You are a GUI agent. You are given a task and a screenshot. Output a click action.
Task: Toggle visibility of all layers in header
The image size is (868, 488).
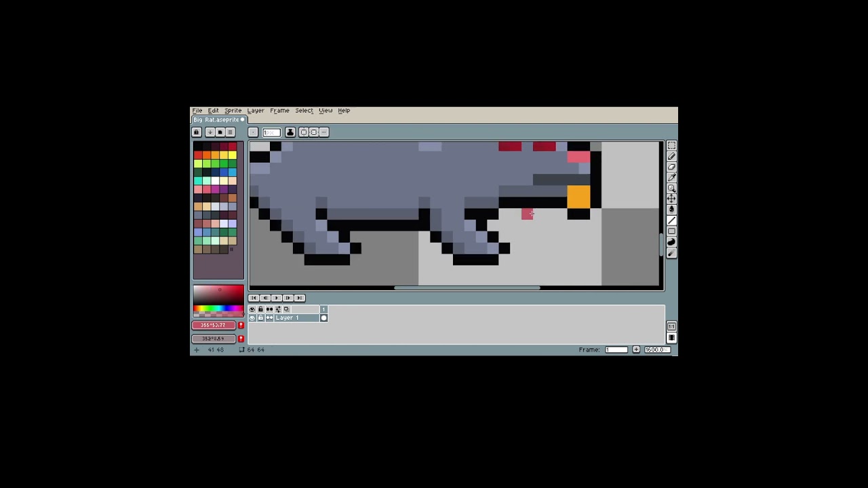point(252,309)
